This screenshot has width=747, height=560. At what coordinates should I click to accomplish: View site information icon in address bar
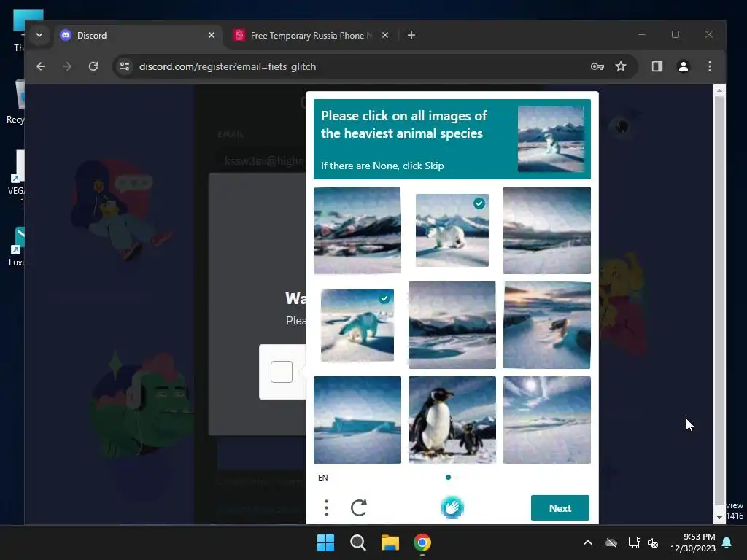pos(125,66)
